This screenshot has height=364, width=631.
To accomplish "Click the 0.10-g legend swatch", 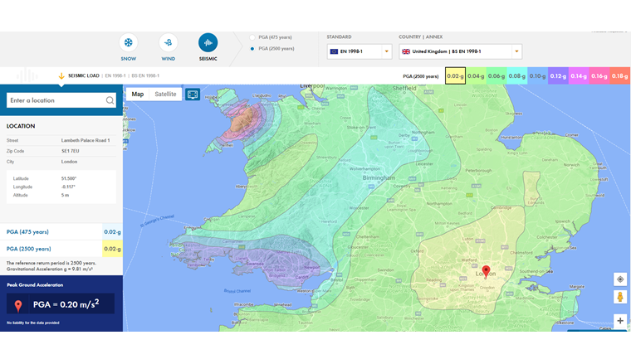I will 538,76.
